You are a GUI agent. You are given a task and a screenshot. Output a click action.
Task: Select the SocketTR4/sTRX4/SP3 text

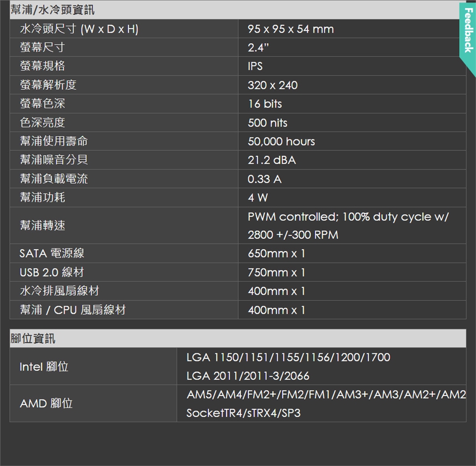[x=243, y=413]
